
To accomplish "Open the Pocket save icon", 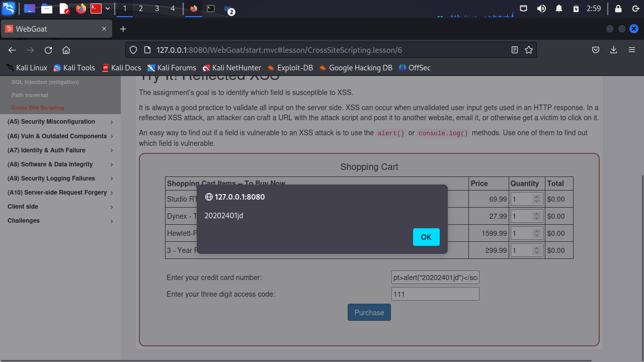I will pyautogui.click(x=595, y=50).
